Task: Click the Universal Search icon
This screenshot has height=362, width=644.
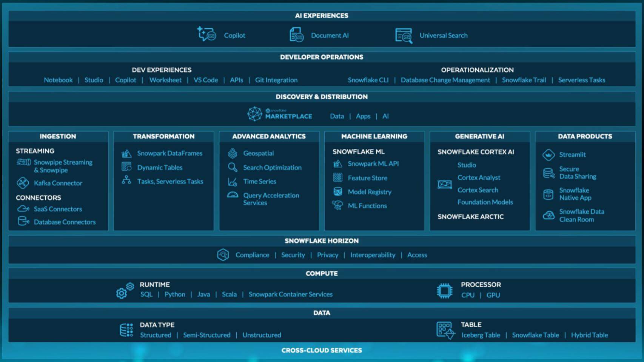Action: click(x=404, y=35)
